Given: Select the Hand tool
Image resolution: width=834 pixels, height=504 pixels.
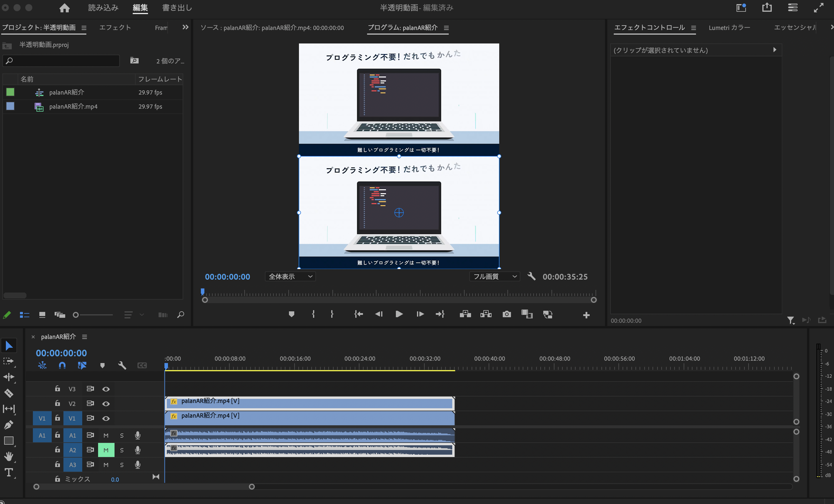Looking at the screenshot, I should tap(9, 457).
